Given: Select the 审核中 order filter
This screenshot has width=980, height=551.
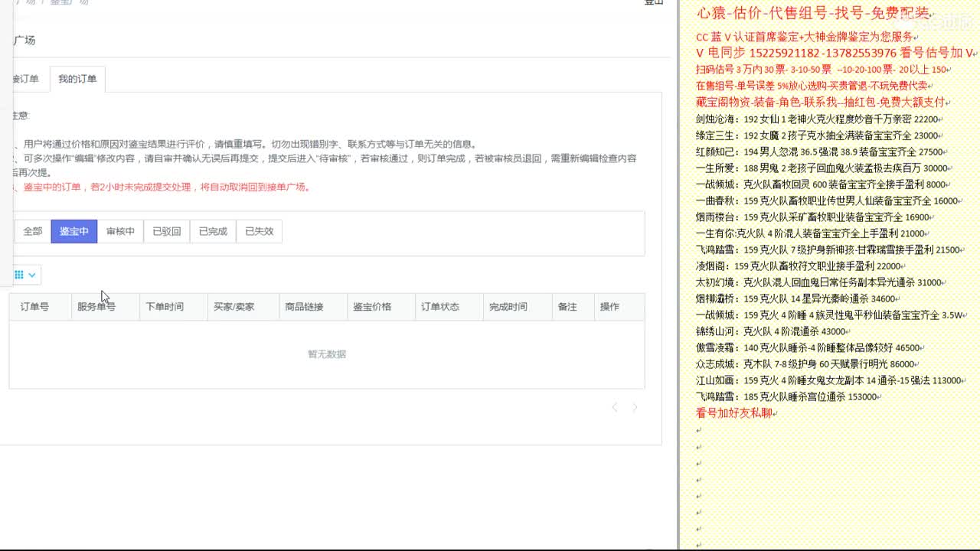Looking at the screenshot, I should pyautogui.click(x=120, y=230).
